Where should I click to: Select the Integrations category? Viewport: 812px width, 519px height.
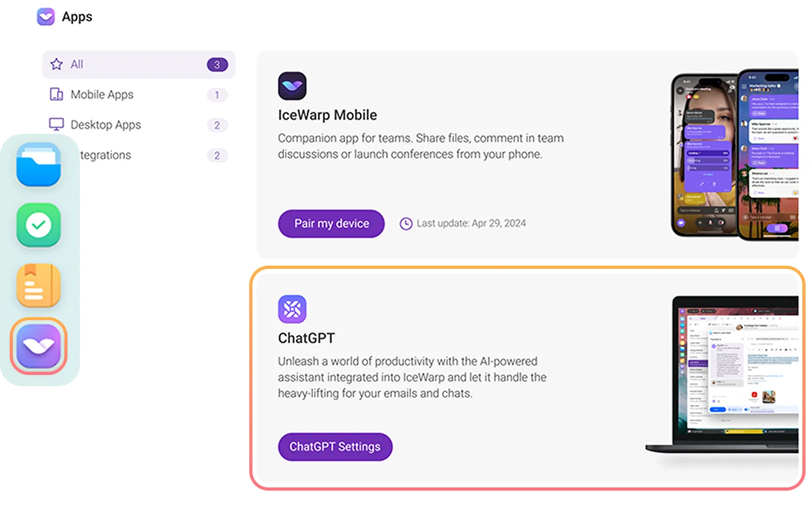(106, 155)
